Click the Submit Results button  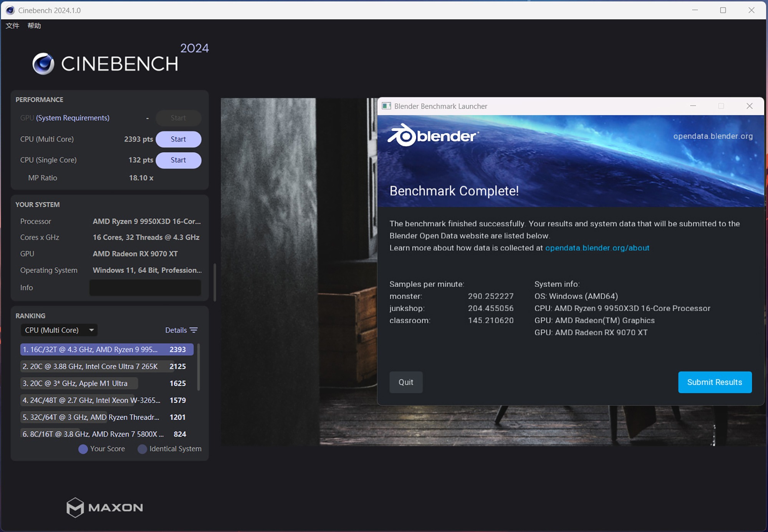tap(715, 382)
